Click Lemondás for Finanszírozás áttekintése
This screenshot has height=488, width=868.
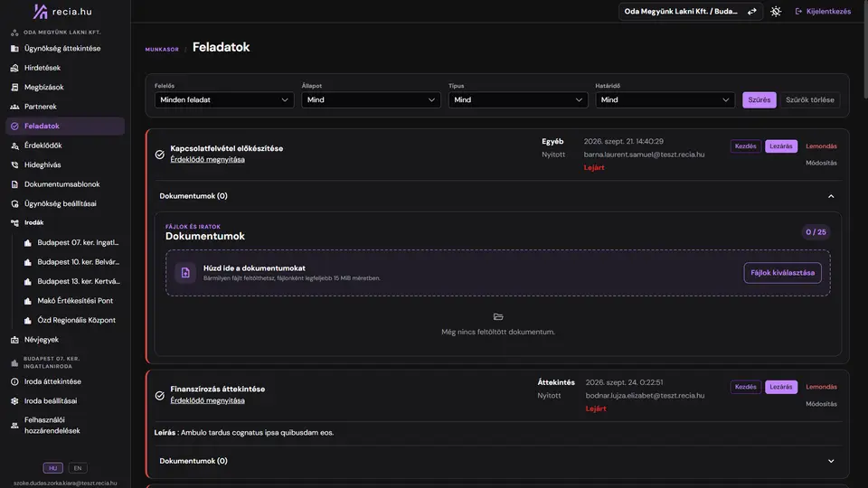click(822, 387)
